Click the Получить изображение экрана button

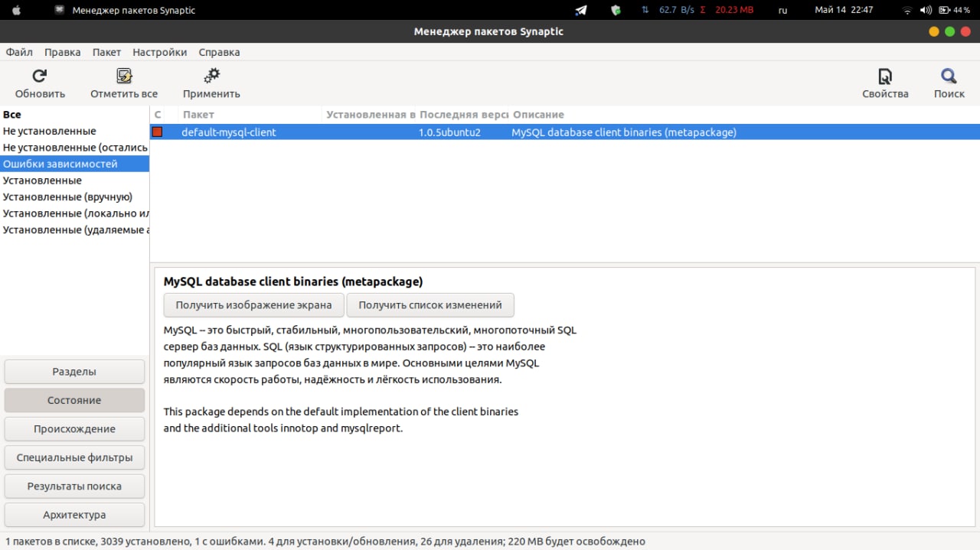pyautogui.click(x=254, y=304)
